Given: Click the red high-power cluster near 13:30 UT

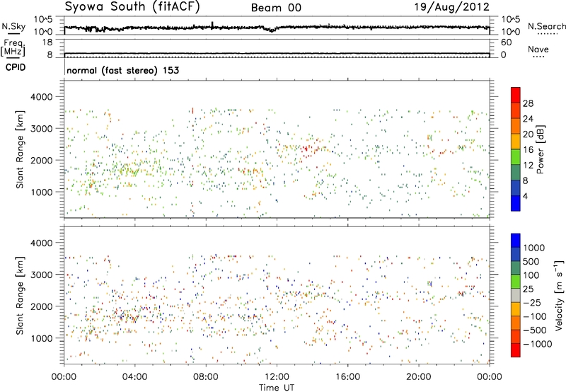Looking at the screenshot, I should [x=306, y=149].
